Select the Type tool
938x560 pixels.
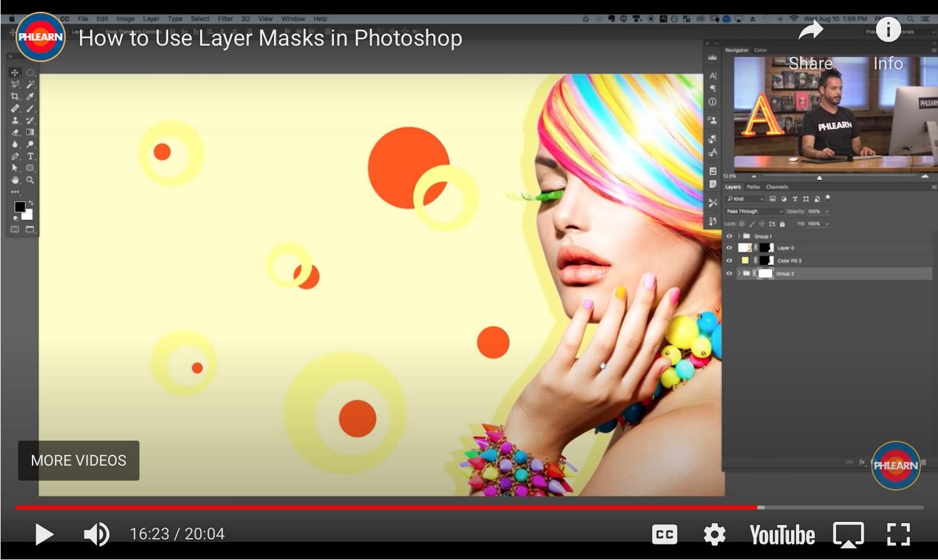[30, 156]
